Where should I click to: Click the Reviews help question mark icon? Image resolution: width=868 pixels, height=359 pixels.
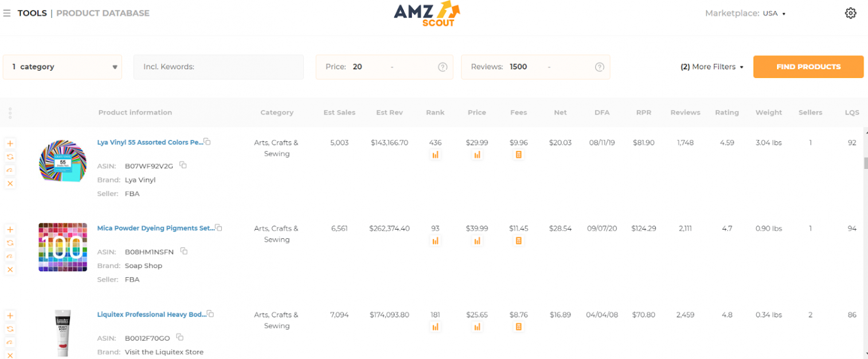[x=600, y=67]
